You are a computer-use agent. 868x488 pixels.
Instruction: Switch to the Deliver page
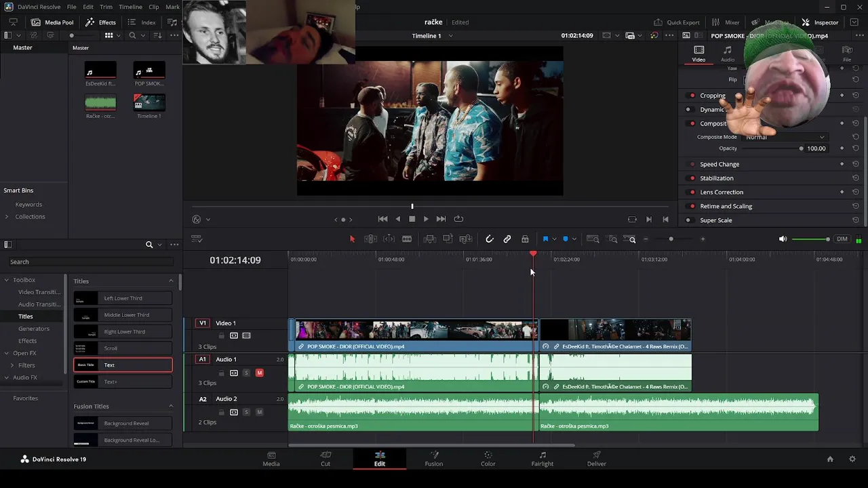[597, 459]
